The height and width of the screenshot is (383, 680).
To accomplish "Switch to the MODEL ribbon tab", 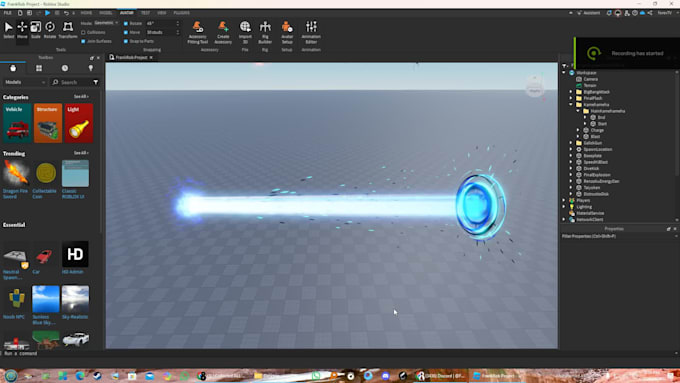I will pos(105,13).
